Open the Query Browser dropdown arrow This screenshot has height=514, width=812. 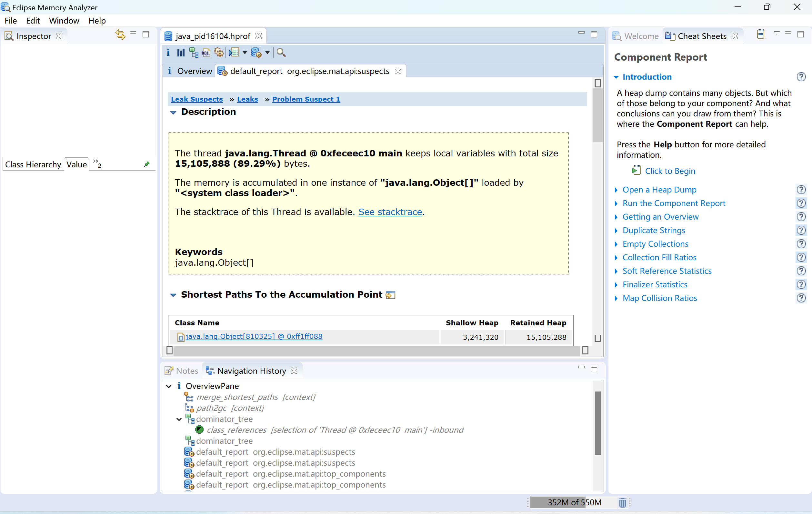[267, 53]
